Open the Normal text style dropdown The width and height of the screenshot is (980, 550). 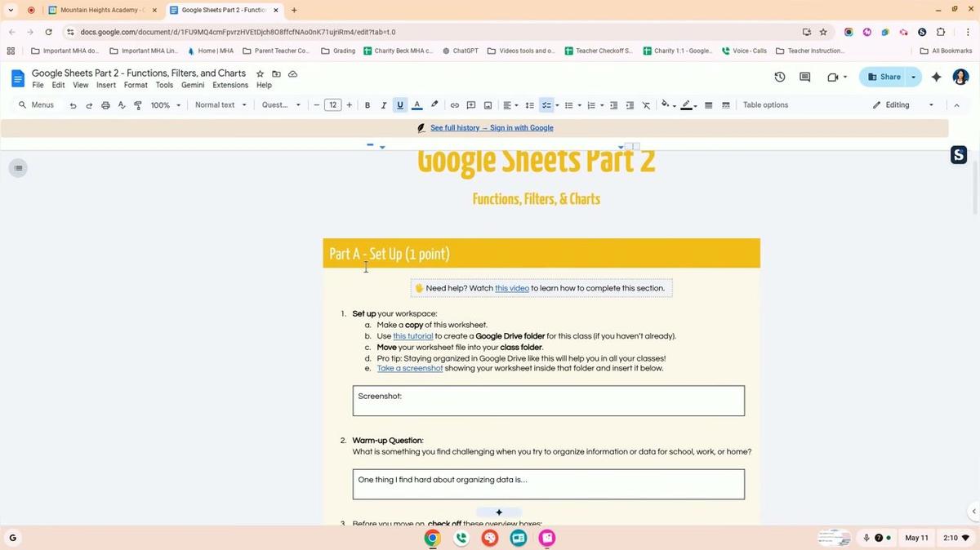pyautogui.click(x=220, y=105)
